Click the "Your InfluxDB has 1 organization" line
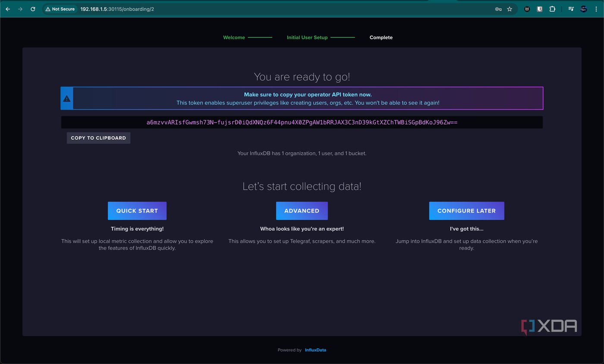 tap(302, 154)
